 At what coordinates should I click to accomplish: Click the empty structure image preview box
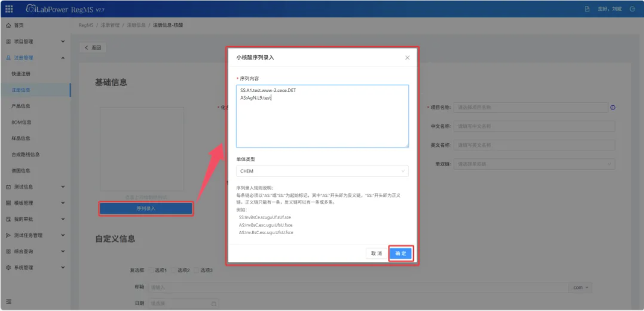point(142,149)
